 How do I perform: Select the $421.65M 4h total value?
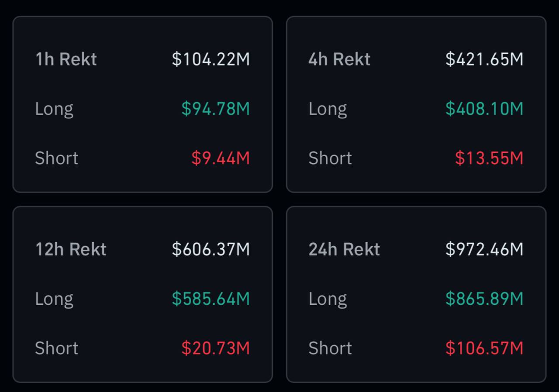click(484, 59)
